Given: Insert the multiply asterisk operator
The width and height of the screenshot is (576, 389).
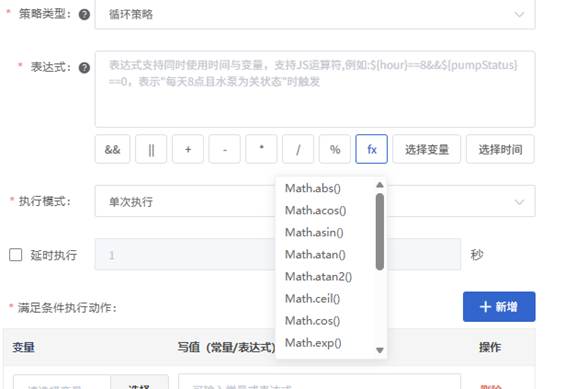Looking at the screenshot, I should (261, 149).
